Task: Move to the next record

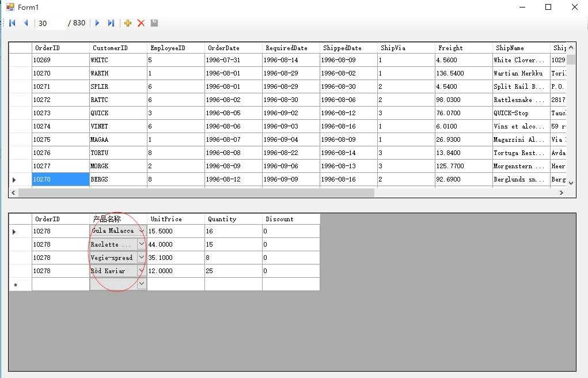Action: point(97,23)
